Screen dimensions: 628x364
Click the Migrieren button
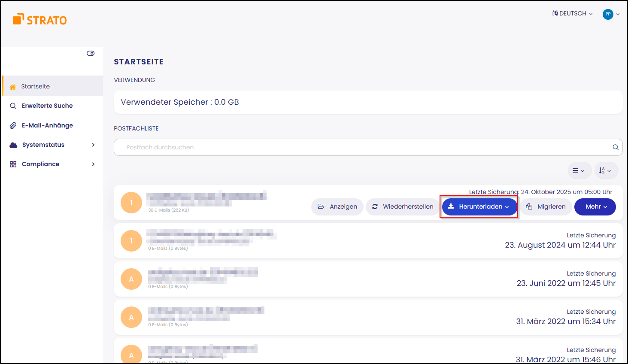click(546, 206)
